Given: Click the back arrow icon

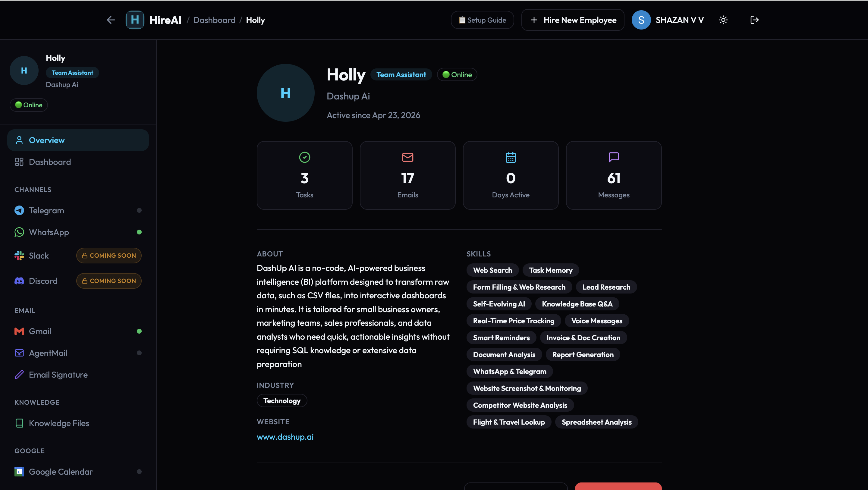Looking at the screenshot, I should pos(111,20).
